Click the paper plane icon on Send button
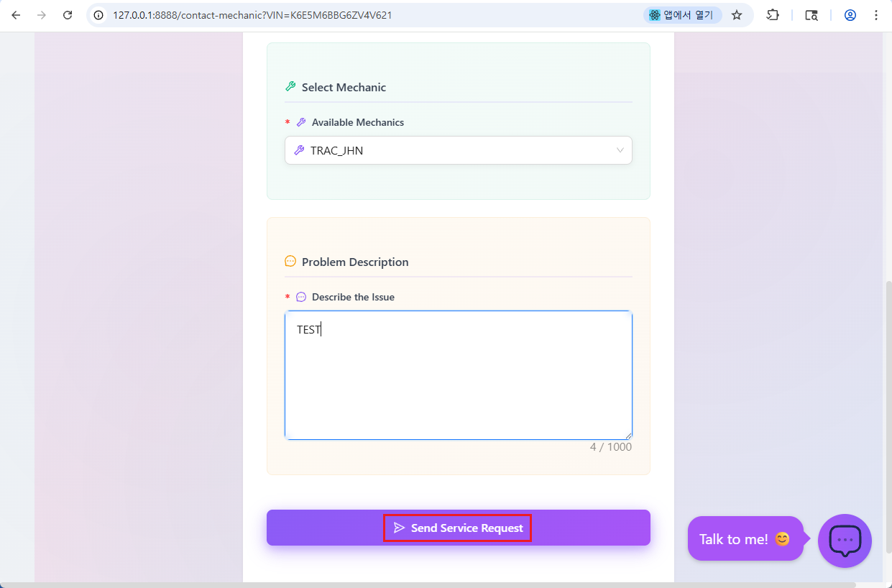892x588 pixels. (400, 528)
